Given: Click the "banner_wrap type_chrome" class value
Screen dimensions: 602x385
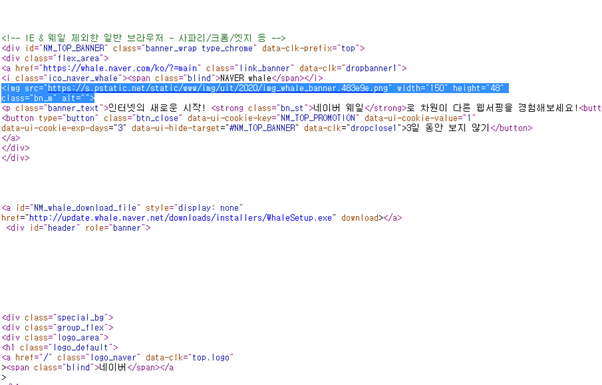Looking at the screenshot, I should pos(199,48).
